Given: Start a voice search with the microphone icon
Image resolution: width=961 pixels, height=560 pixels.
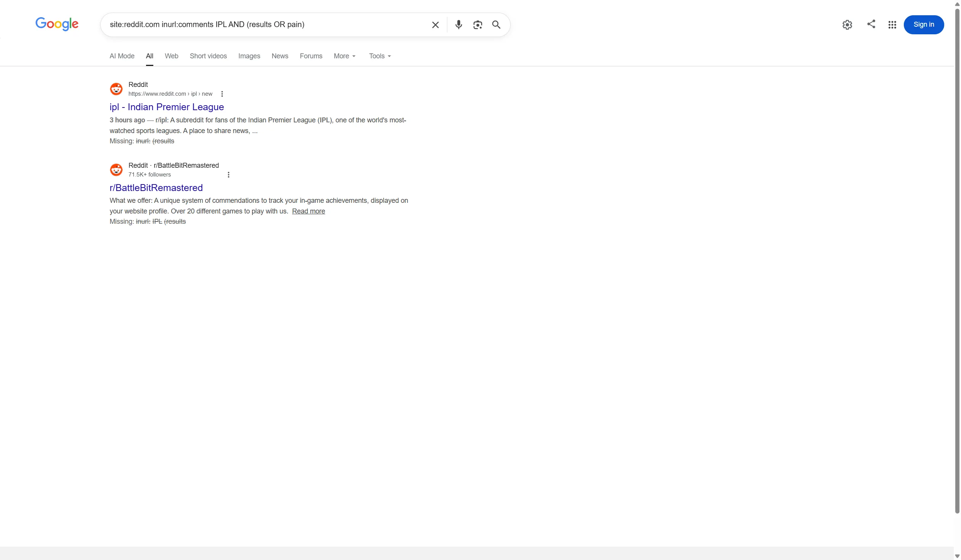Looking at the screenshot, I should coord(459,24).
